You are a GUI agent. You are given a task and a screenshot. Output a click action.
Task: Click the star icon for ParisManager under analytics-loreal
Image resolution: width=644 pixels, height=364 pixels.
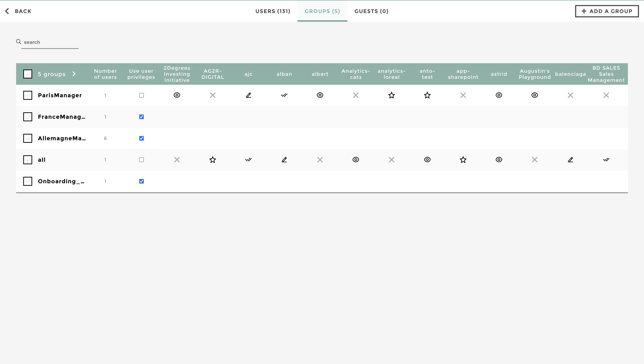pyautogui.click(x=392, y=95)
